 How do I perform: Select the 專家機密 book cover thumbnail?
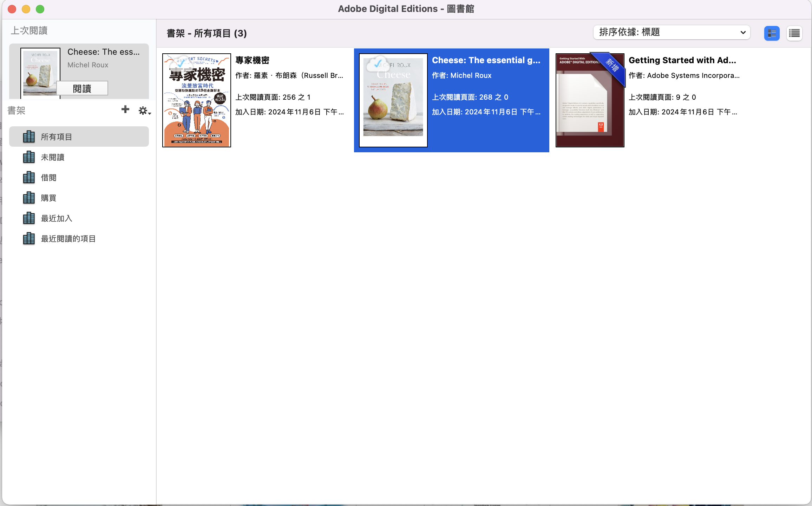click(x=197, y=100)
